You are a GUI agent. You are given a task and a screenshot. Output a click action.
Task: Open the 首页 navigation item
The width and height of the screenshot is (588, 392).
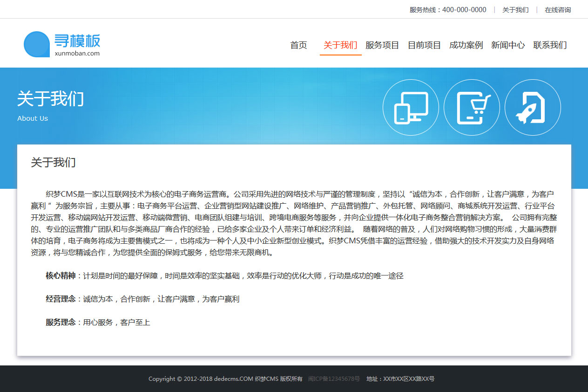point(299,45)
